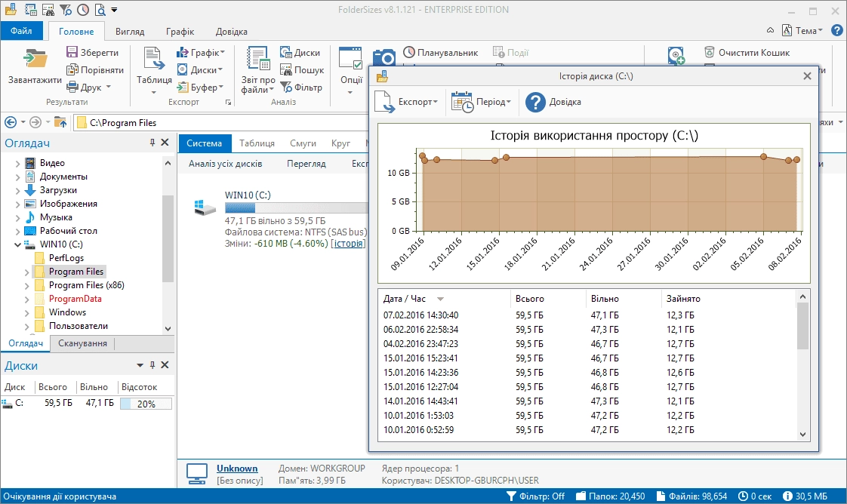Switch to the Сканування tab

point(82,343)
